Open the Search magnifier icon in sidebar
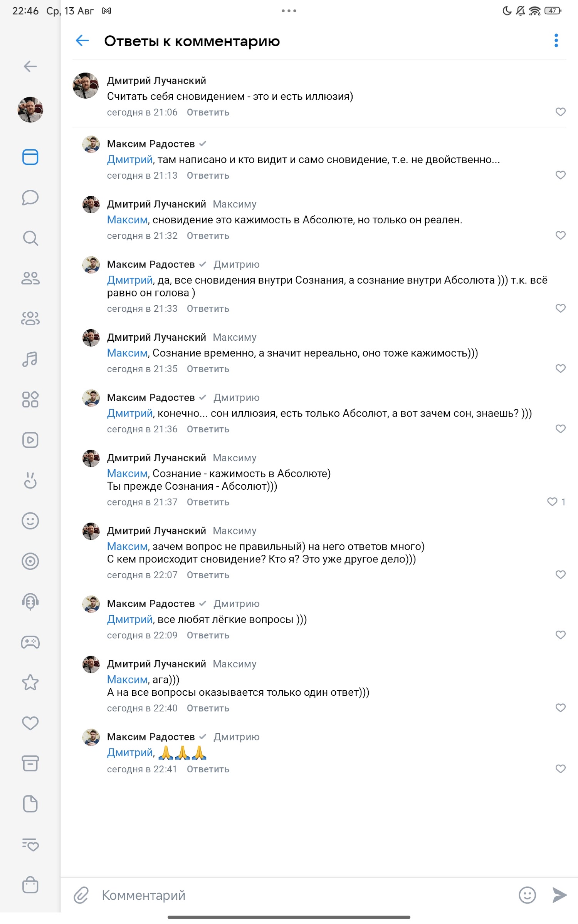 [30, 238]
